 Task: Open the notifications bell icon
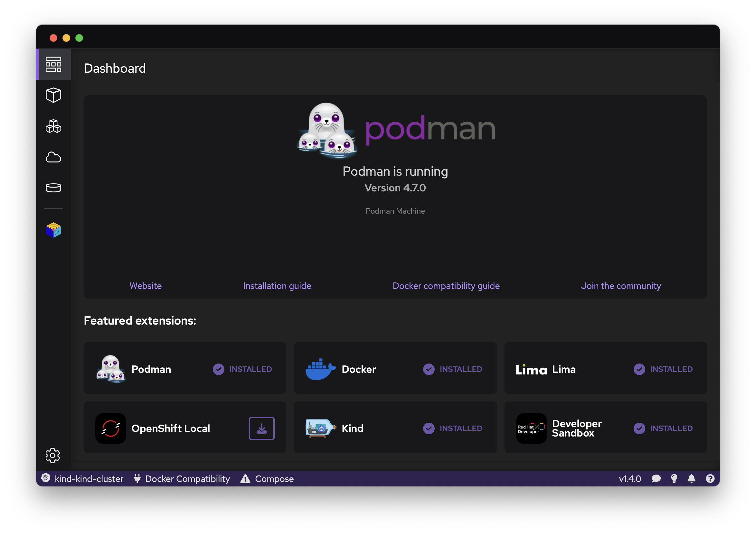click(692, 479)
